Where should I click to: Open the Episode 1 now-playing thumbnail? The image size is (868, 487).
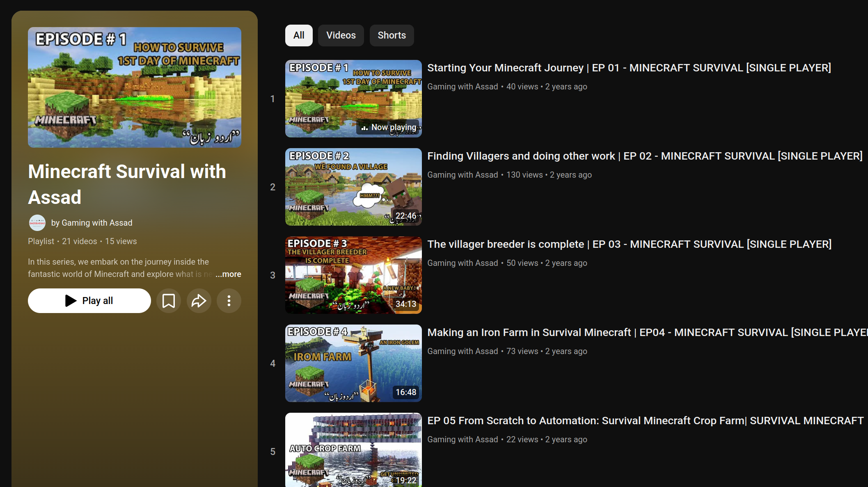click(x=353, y=98)
